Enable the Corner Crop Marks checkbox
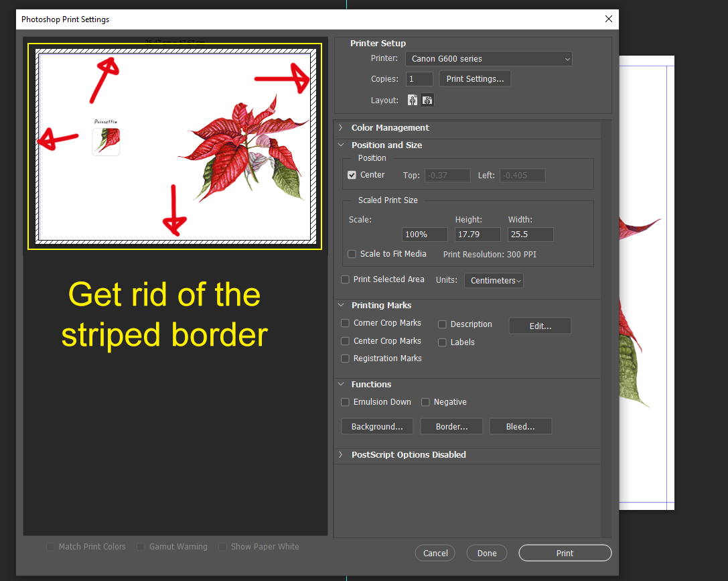The width and height of the screenshot is (728, 581). (x=344, y=323)
